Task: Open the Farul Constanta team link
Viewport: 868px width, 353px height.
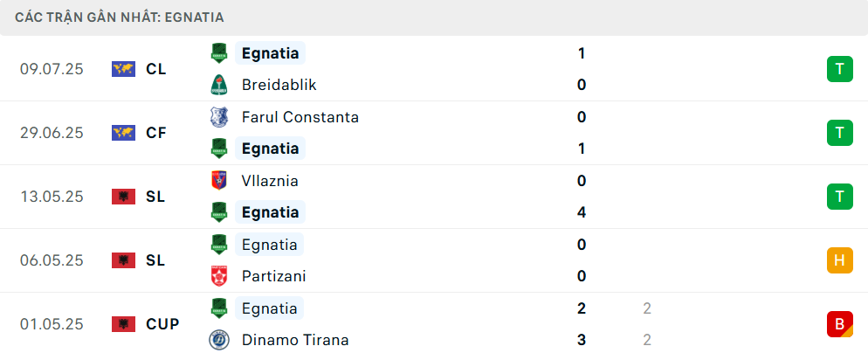Action: click(x=300, y=117)
